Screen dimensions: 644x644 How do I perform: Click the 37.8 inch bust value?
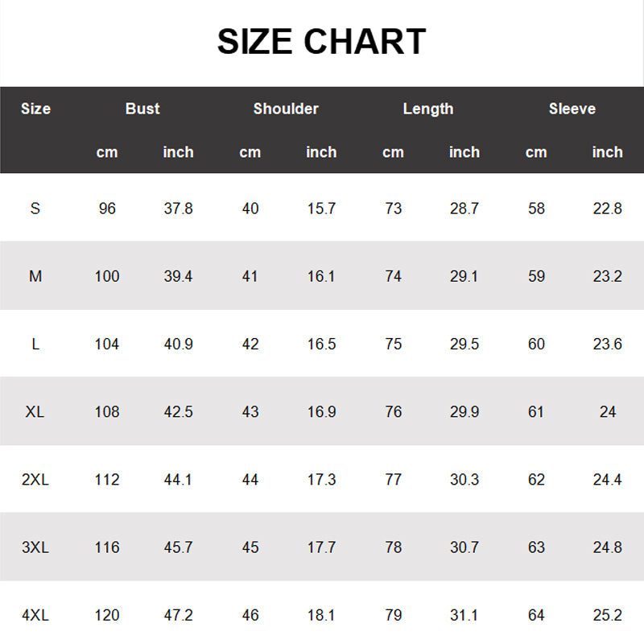coord(178,208)
